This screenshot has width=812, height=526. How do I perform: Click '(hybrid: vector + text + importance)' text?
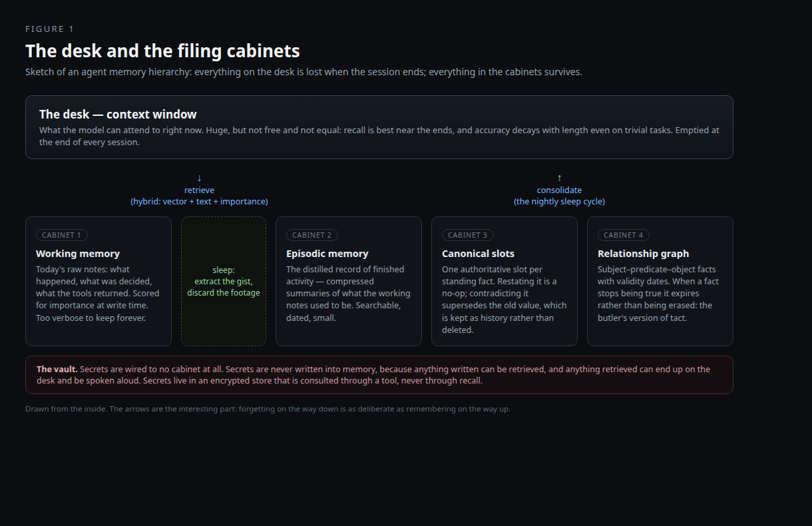pyautogui.click(x=199, y=201)
